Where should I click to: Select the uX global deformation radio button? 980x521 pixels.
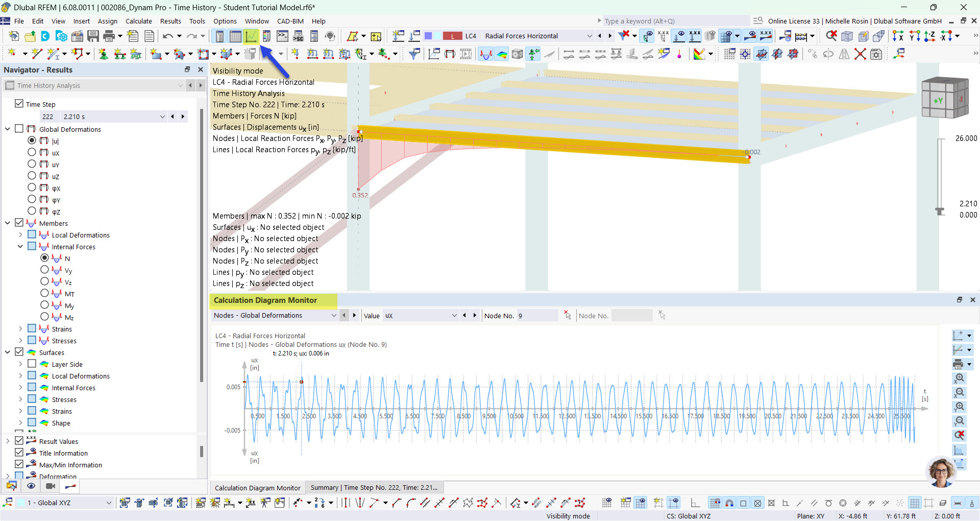[x=32, y=152]
